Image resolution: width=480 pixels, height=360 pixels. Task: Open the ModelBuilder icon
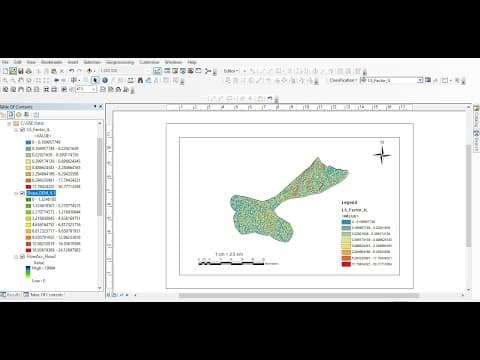pos(208,71)
